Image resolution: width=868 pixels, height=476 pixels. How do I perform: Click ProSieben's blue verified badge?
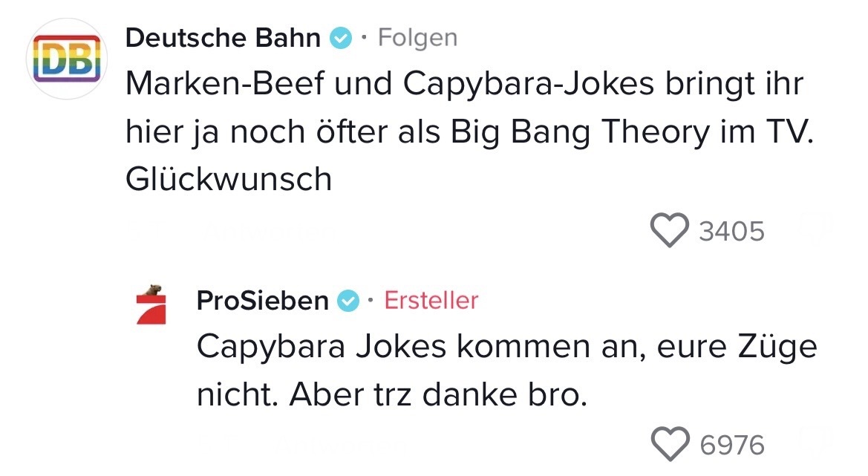coord(348,301)
